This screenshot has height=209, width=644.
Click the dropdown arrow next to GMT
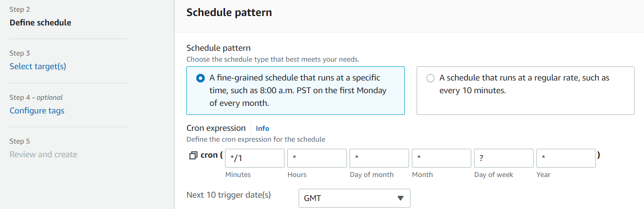pyautogui.click(x=401, y=198)
